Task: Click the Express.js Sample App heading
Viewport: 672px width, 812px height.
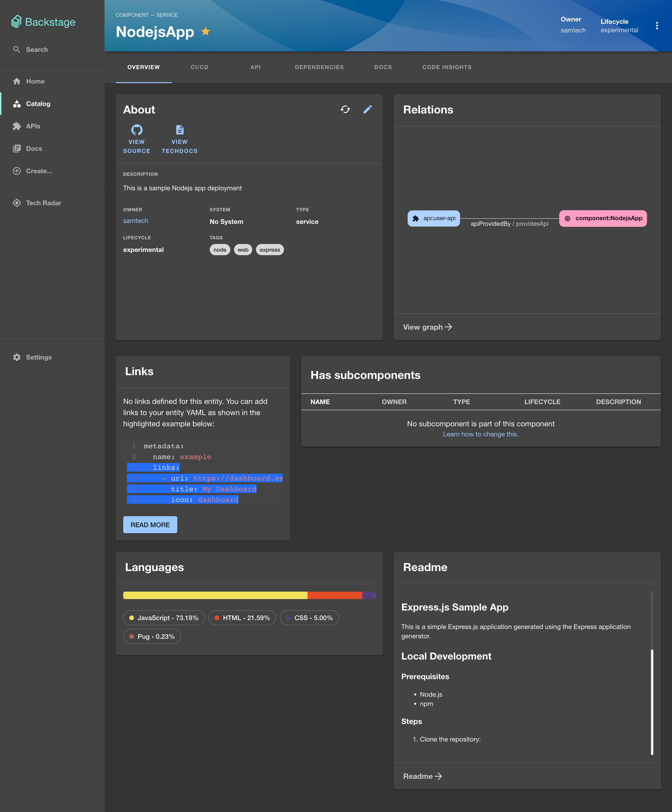Action: point(455,607)
